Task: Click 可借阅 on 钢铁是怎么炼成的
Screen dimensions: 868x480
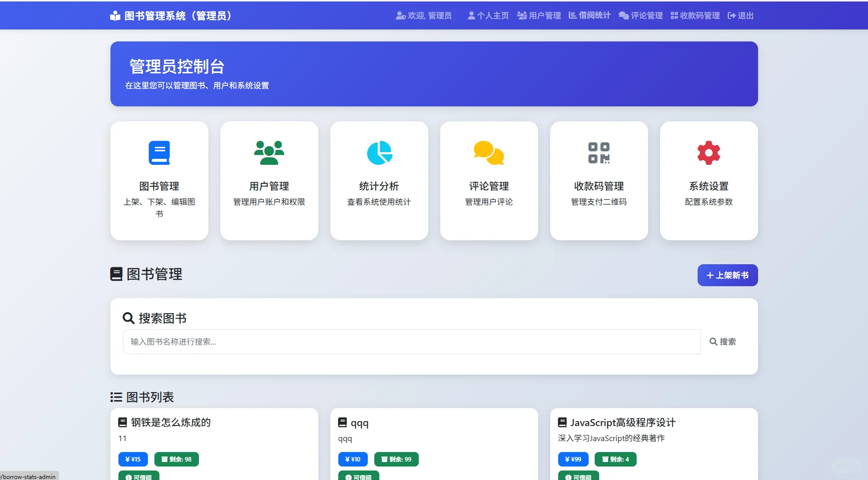Action: click(x=139, y=476)
